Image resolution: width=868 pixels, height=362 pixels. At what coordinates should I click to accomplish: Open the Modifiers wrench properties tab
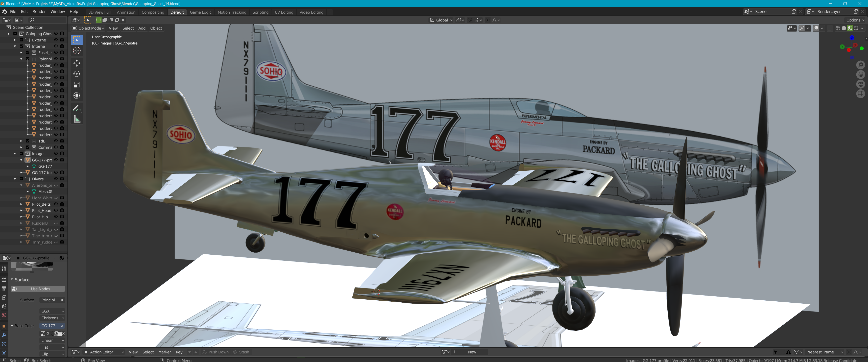pyautogui.click(x=4, y=335)
